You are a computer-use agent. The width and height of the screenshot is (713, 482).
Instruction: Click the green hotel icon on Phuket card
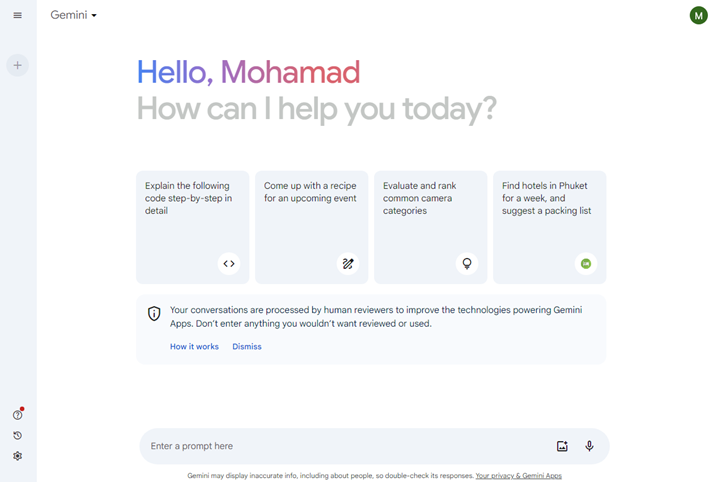click(x=586, y=264)
